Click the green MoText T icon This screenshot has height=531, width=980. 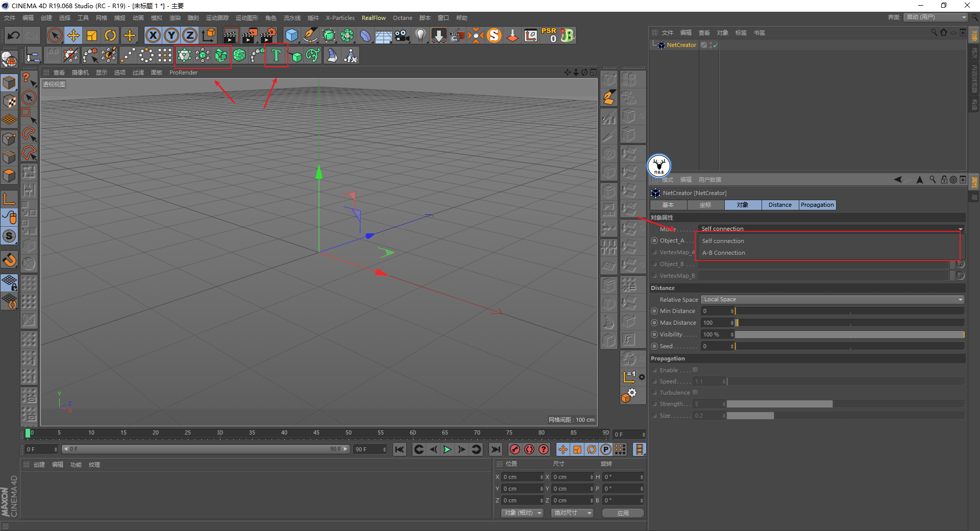[276, 55]
